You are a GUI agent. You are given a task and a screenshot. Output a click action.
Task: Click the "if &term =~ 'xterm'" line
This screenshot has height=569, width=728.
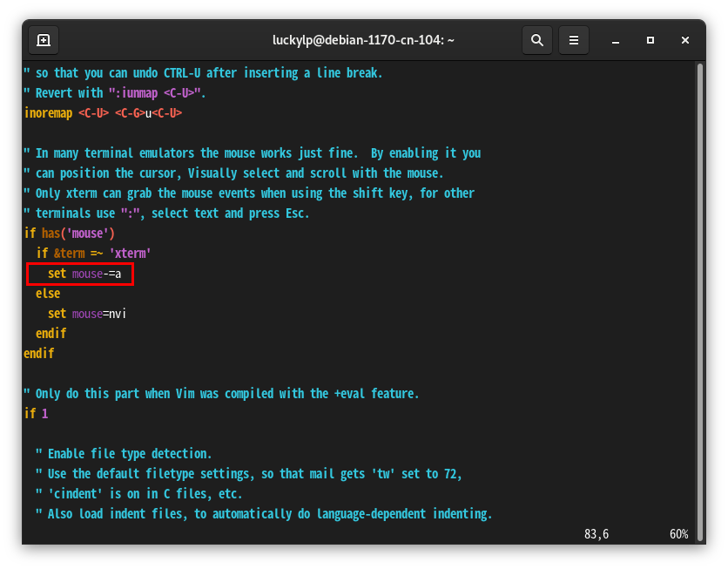point(94,254)
